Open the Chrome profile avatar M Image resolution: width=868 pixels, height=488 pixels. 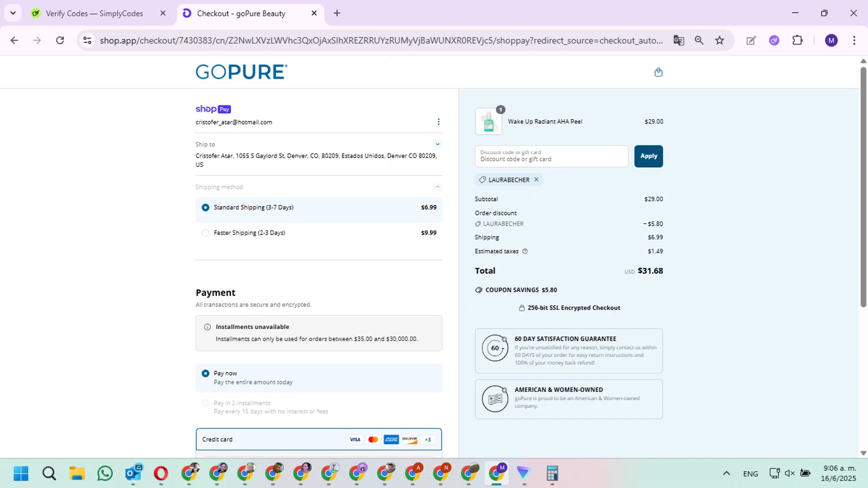click(832, 41)
